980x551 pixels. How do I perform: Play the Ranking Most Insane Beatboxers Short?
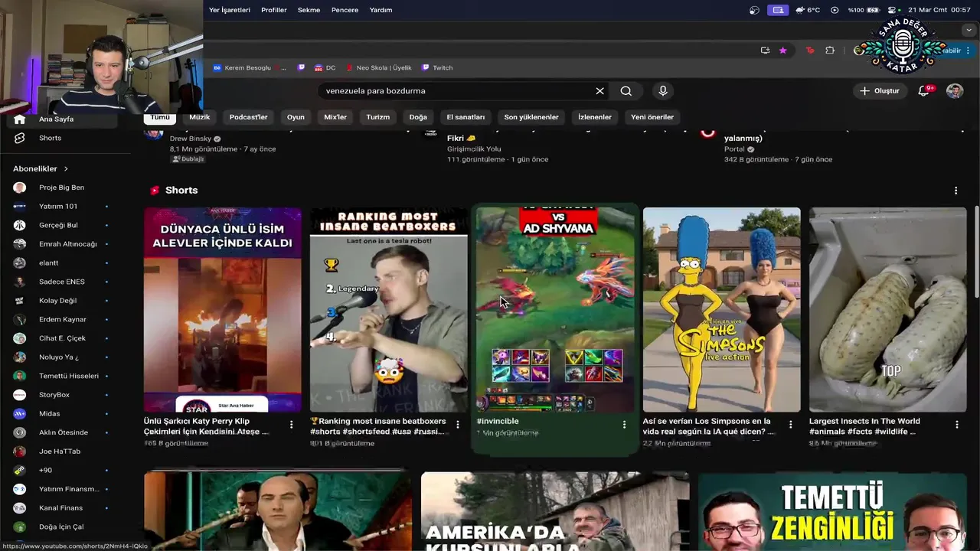click(x=389, y=310)
